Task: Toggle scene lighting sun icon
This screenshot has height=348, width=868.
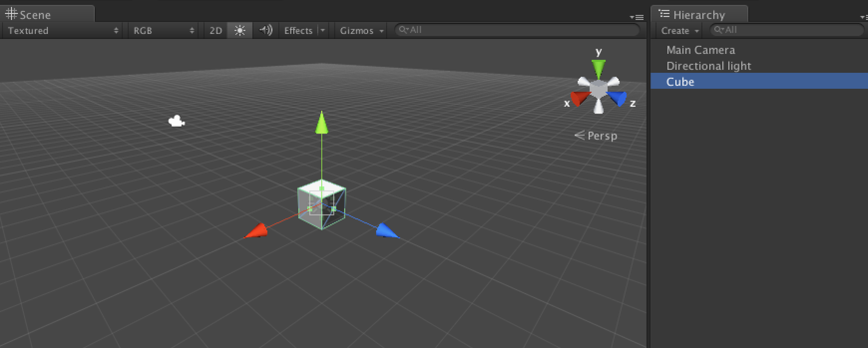Action: pyautogui.click(x=240, y=30)
